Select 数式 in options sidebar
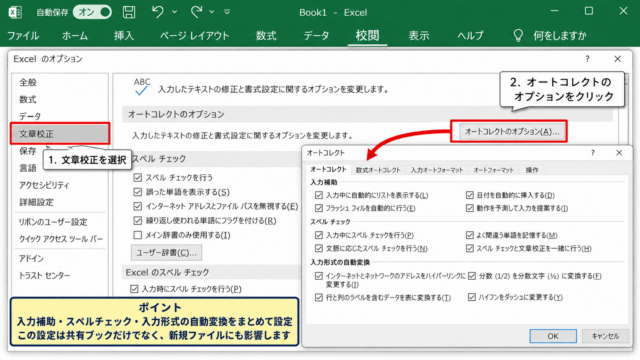The height and width of the screenshot is (360, 640). click(28, 100)
